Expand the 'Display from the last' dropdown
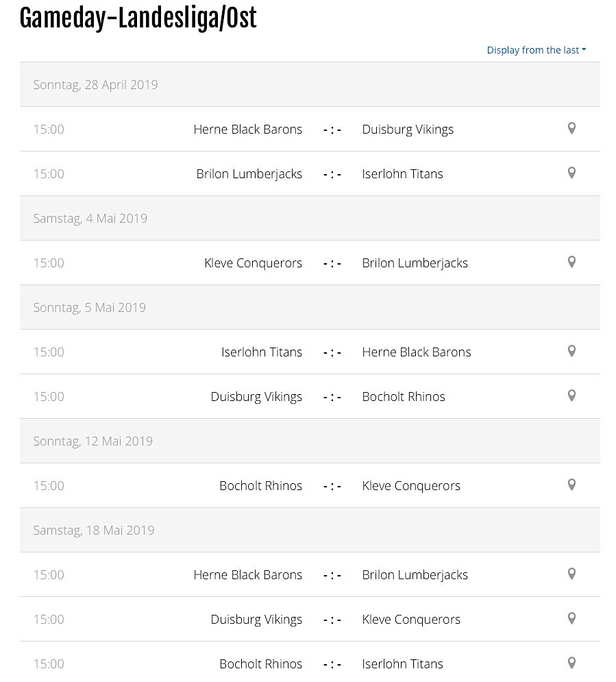 click(x=536, y=50)
